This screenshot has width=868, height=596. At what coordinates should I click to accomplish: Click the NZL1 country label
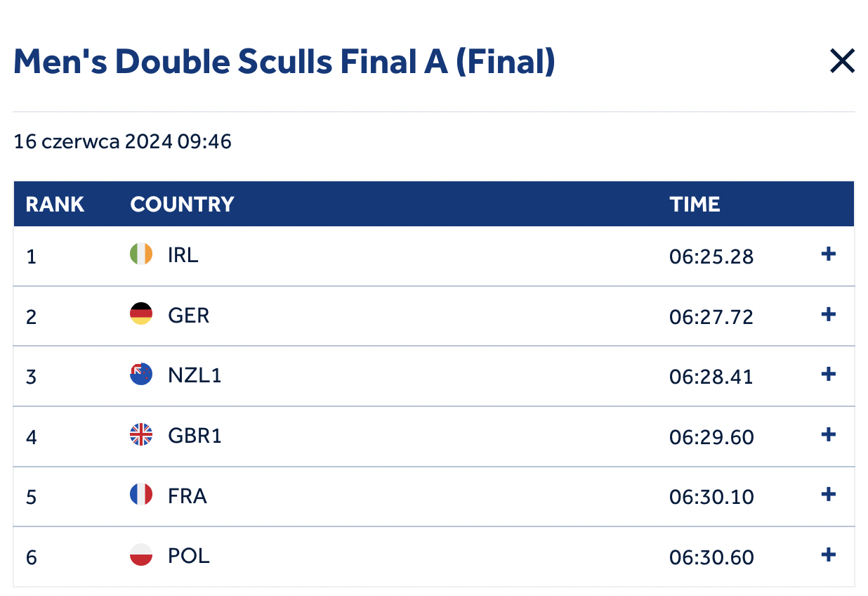click(195, 375)
